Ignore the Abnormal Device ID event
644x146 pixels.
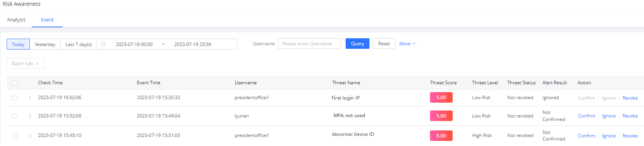coord(609,136)
